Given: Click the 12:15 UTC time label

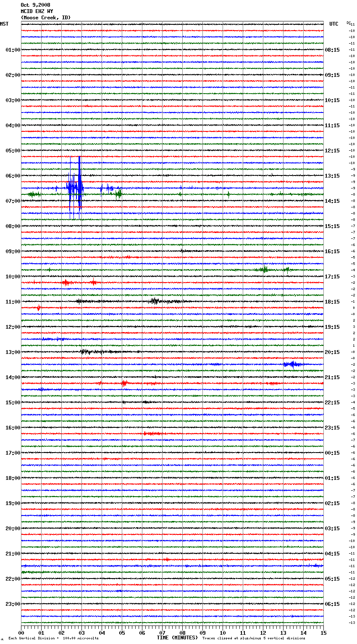Looking at the screenshot, I should click(x=332, y=151).
